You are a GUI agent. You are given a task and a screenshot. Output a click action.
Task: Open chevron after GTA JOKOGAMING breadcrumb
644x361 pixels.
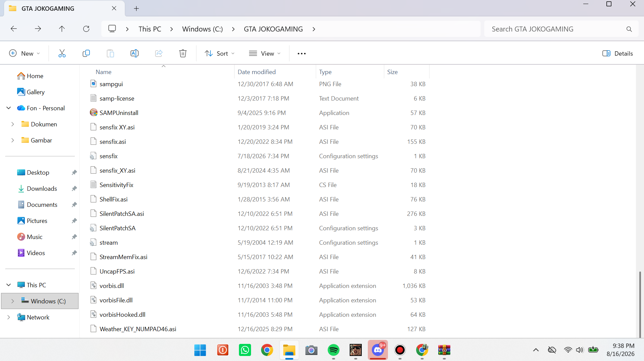[x=314, y=29]
